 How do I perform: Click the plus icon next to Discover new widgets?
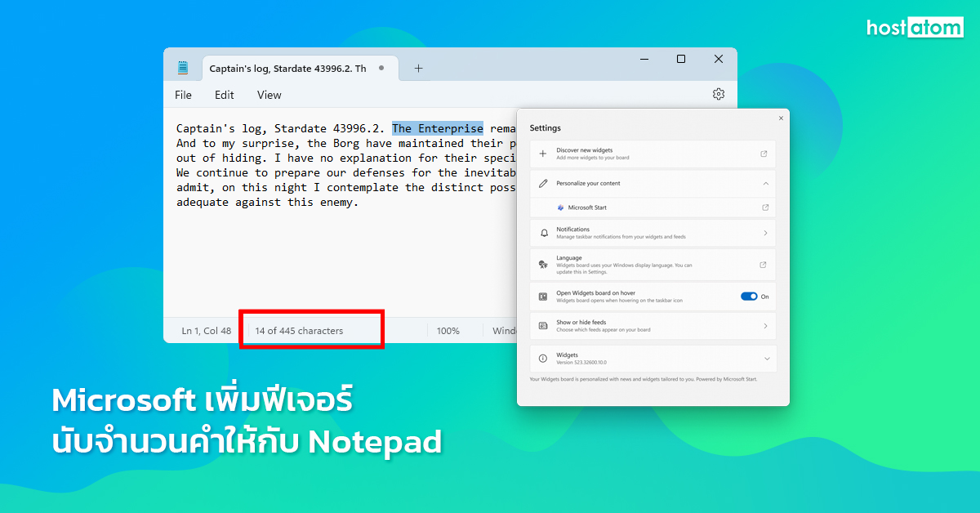coord(541,154)
